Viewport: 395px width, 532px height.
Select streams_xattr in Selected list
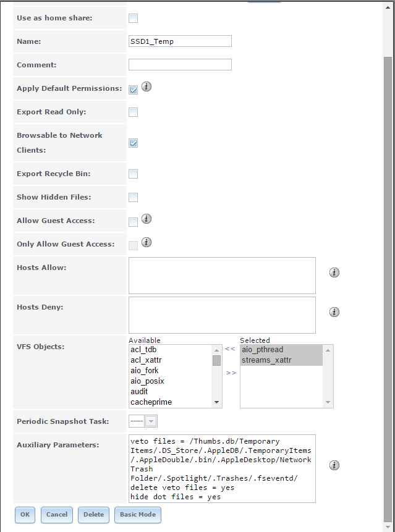click(x=281, y=360)
